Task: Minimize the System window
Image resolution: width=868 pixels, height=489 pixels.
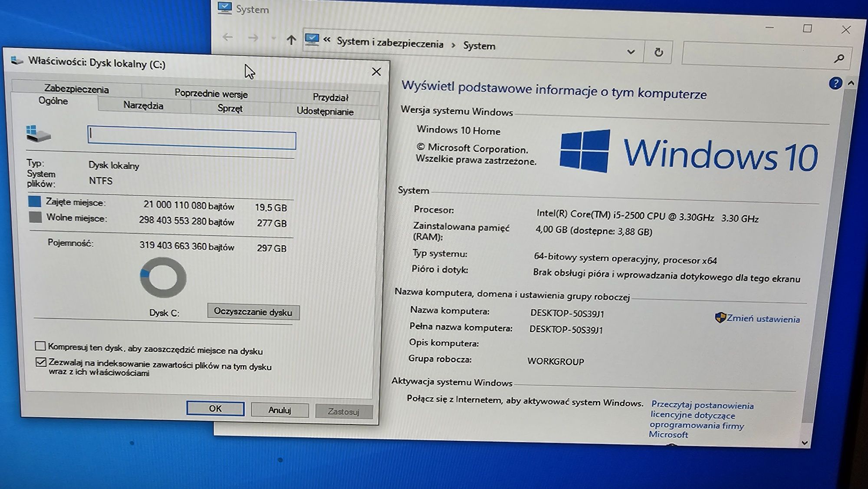Action: [769, 27]
